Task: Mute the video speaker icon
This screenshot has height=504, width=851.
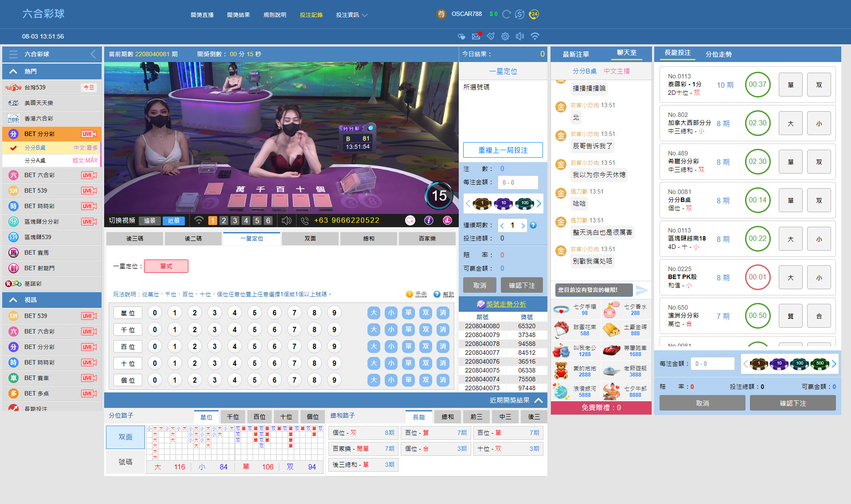Action: point(286,220)
